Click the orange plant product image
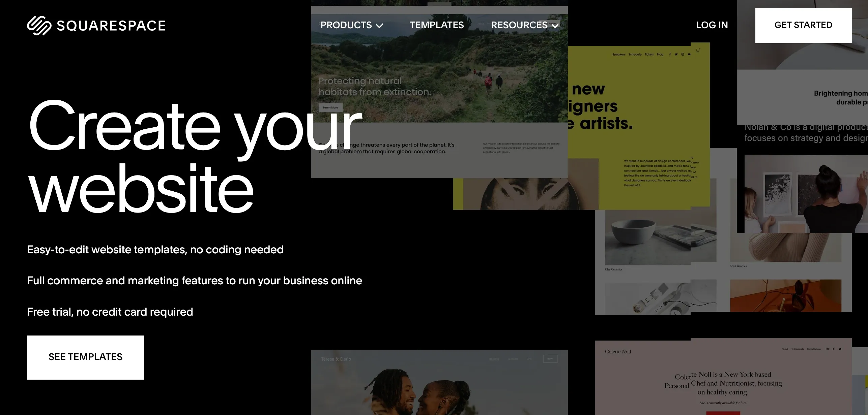 click(786, 295)
